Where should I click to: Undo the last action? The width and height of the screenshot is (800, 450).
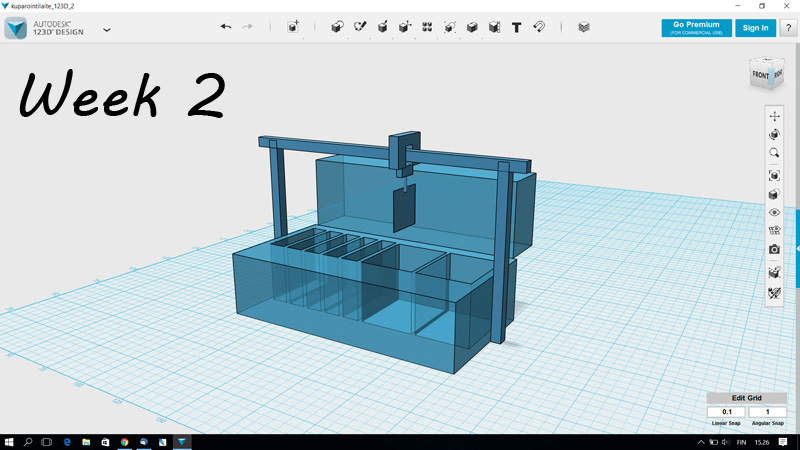point(226,27)
